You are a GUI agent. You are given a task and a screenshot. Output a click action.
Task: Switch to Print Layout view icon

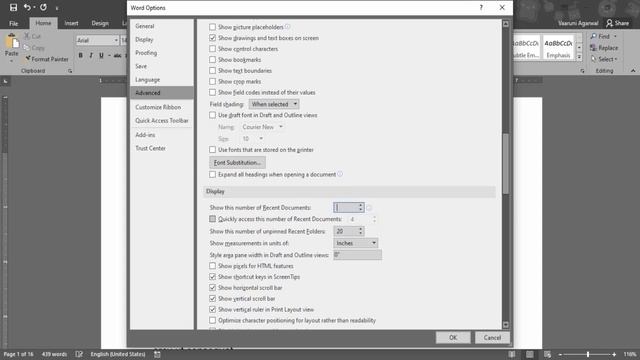pyautogui.click(x=529, y=354)
